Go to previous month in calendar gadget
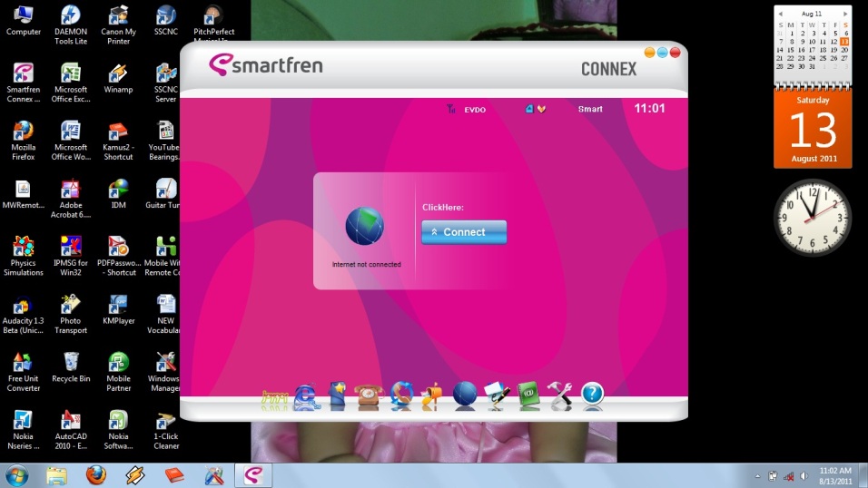 781,14
